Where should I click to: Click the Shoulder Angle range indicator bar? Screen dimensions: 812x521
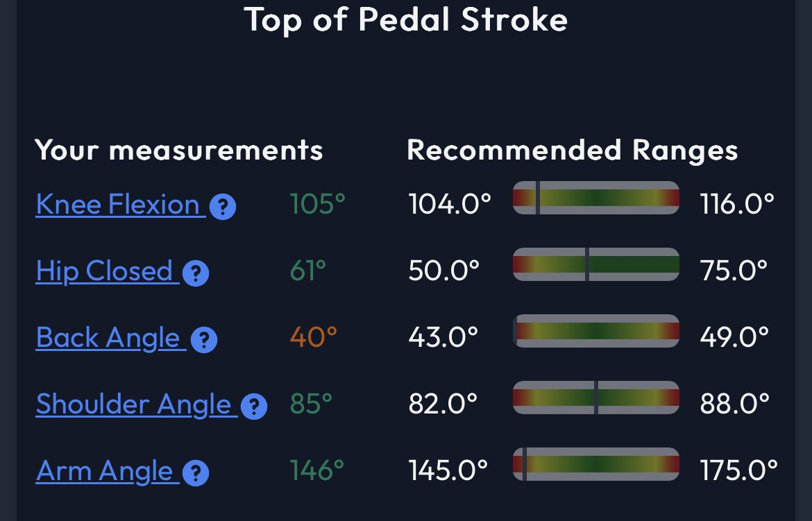click(x=595, y=398)
